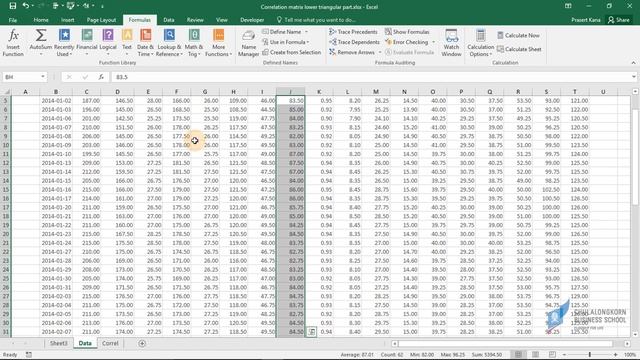This screenshot has width=640, height=360.
Task: Open the AutoSum function
Action: point(40,42)
